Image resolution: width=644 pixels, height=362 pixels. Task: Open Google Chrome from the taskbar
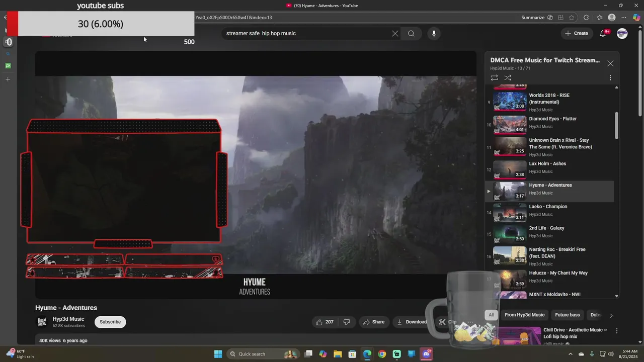(382, 354)
